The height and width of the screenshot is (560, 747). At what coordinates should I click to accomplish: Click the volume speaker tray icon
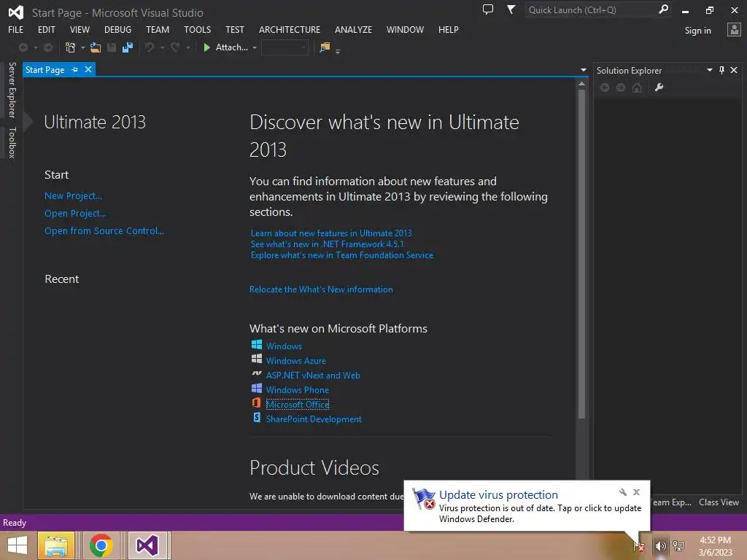click(x=660, y=546)
